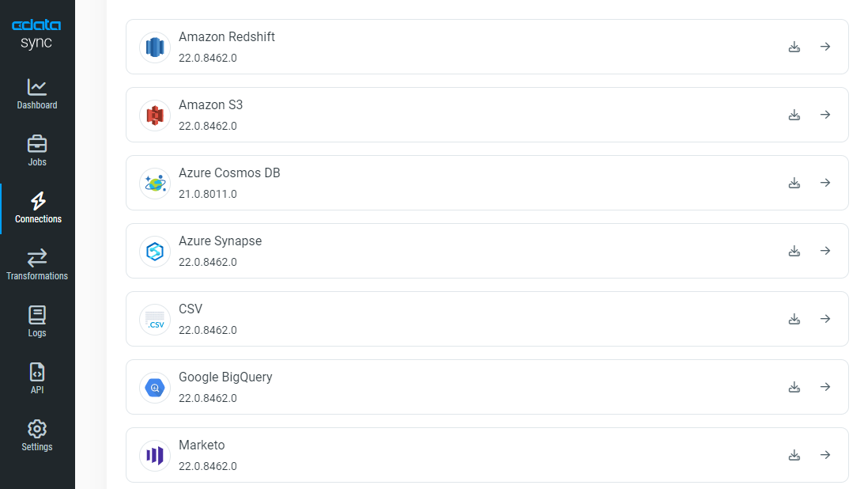This screenshot has width=868, height=489.
Task: Download the CSV connector
Action: point(794,319)
